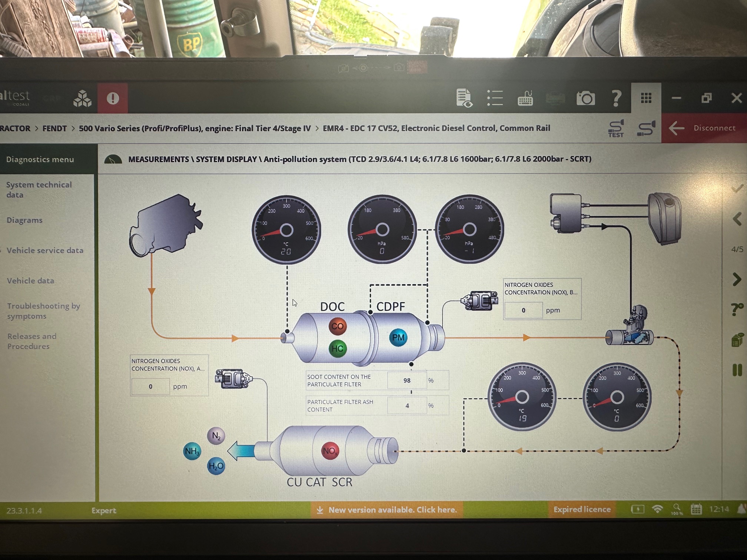
Task: Open Diagrams menu item
Action: tap(24, 220)
